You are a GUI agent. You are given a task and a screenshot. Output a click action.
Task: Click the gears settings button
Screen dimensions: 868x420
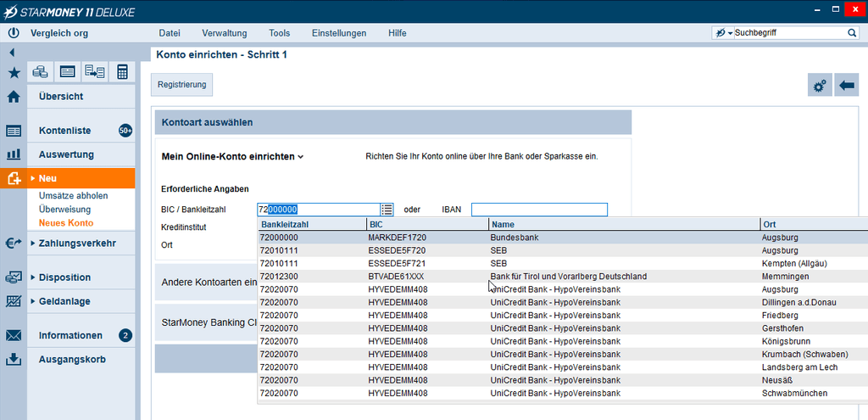820,86
